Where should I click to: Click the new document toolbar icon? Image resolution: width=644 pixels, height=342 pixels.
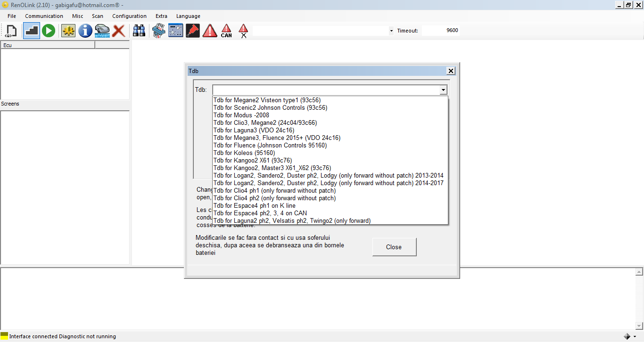pyautogui.click(x=11, y=31)
